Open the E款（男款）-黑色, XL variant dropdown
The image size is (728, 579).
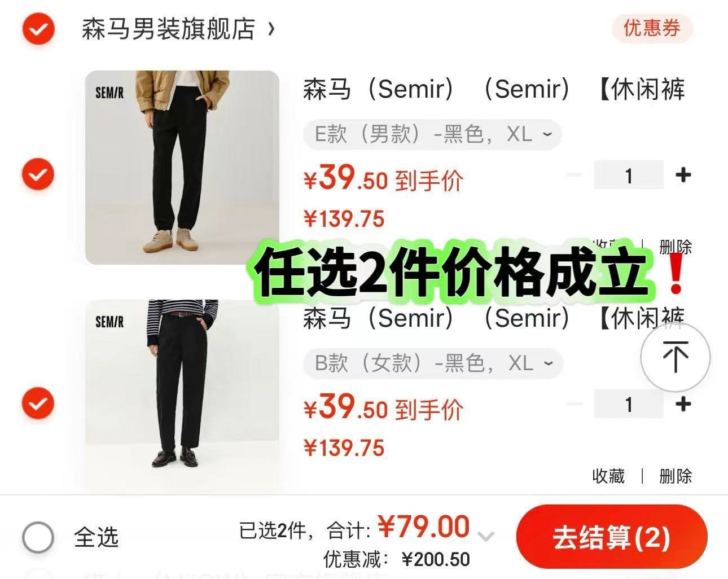[432, 135]
